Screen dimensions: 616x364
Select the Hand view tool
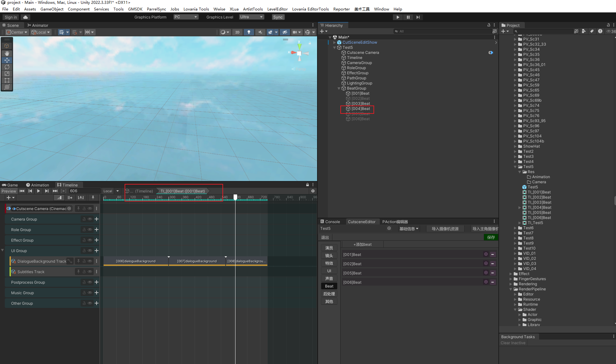tap(7, 53)
